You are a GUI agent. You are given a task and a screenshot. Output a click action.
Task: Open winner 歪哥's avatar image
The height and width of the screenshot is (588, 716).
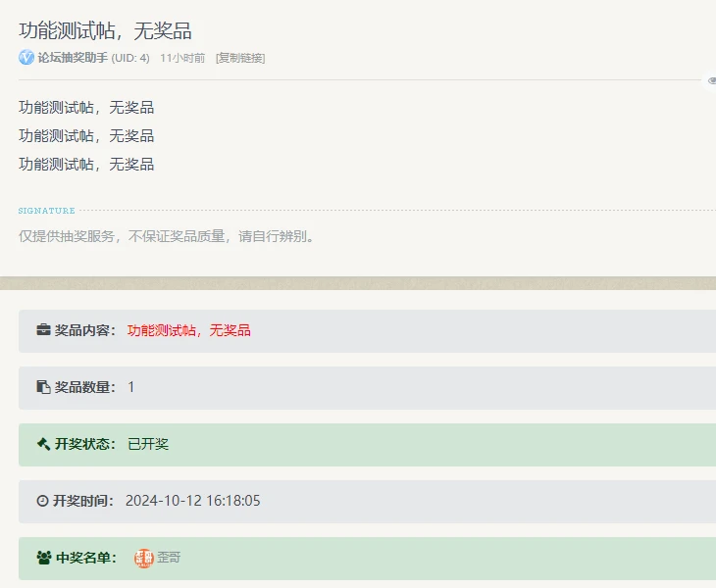pyautogui.click(x=144, y=558)
